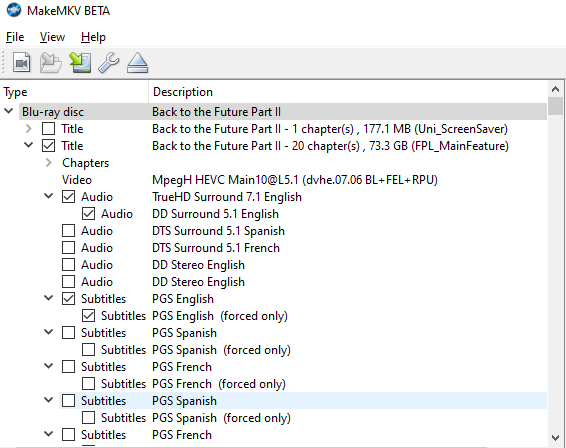This screenshot has width=566, height=448.
Task: Check first PGS Spanish forced only subtitles
Action: 88,349
